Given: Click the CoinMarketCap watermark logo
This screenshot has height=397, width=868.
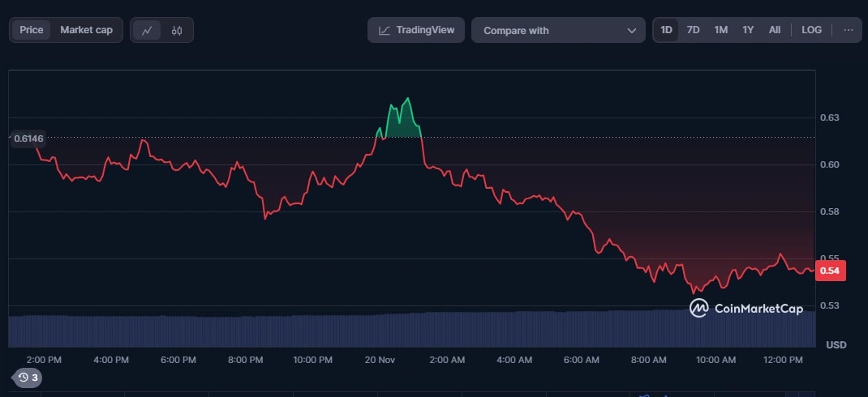Looking at the screenshot, I should (x=699, y=308).
